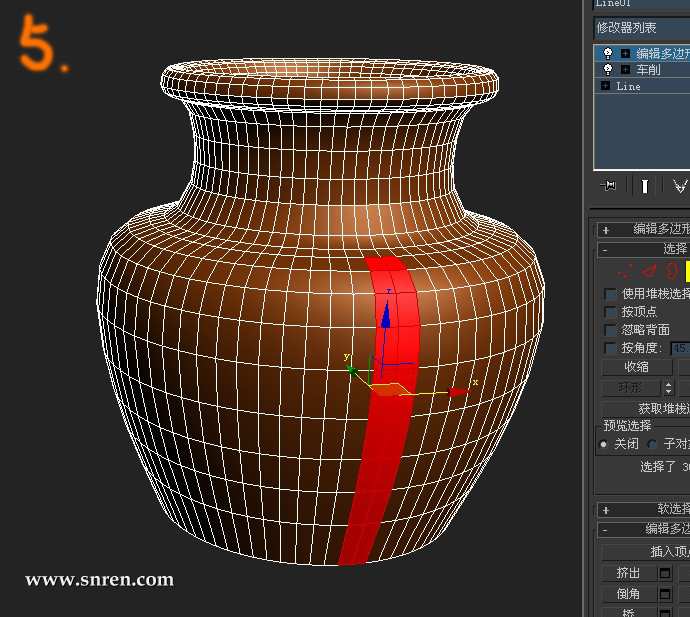
Task: Expand plus box beside Line in stack
Action: pos(605,85)
